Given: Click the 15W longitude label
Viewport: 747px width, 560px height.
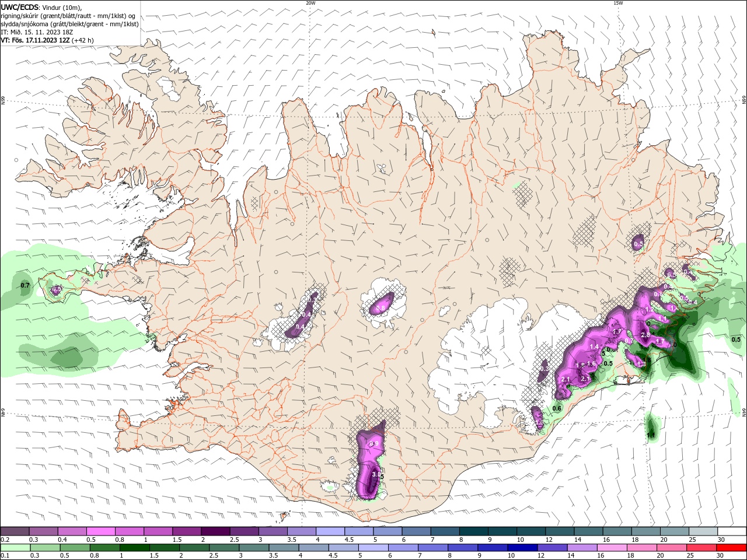Looking at the screenshot, I should (618, 3).
